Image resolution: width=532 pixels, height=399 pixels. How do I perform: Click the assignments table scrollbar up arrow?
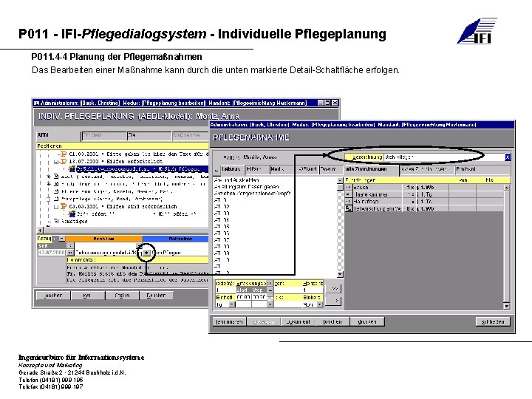click(506, 187)
